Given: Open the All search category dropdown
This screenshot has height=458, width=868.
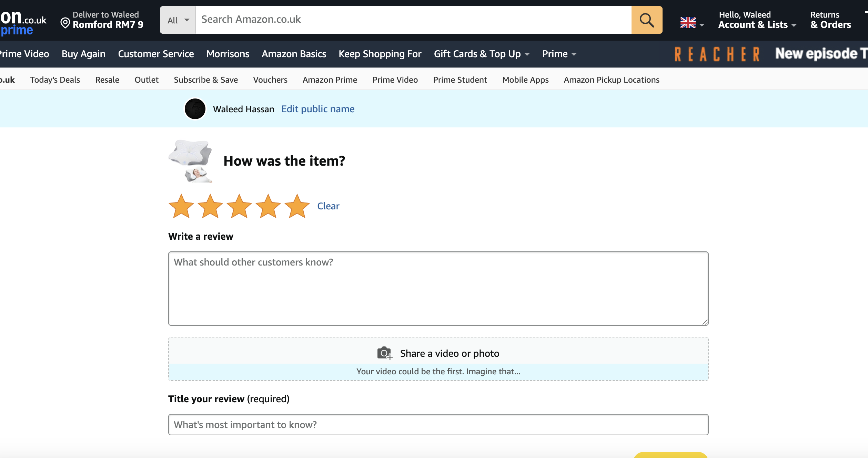Looking at the screenshot, I should [178, 20].
